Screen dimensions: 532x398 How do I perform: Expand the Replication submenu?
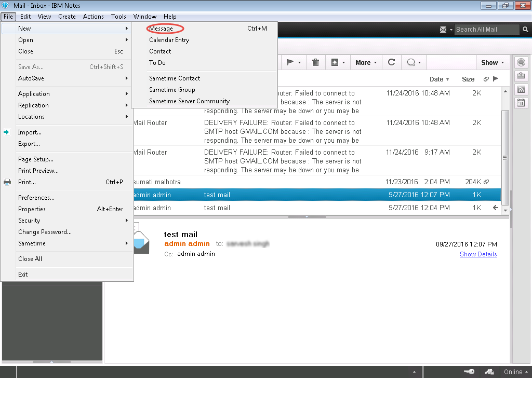[33, 105]
